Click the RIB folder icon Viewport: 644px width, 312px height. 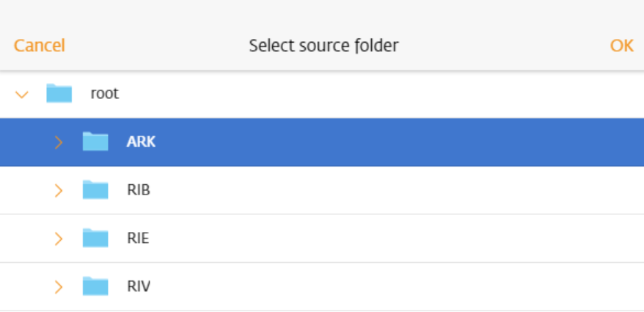tap(95, 189)
